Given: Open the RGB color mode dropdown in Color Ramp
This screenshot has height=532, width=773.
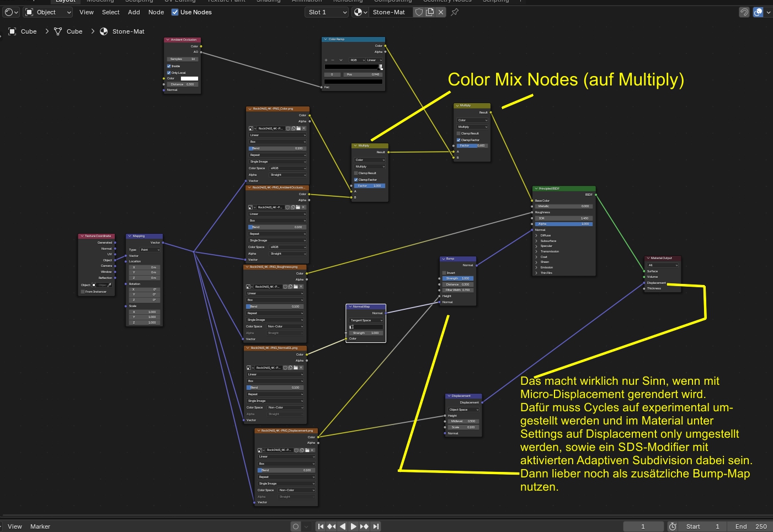Looking at the screenshot, I should 356,60.
